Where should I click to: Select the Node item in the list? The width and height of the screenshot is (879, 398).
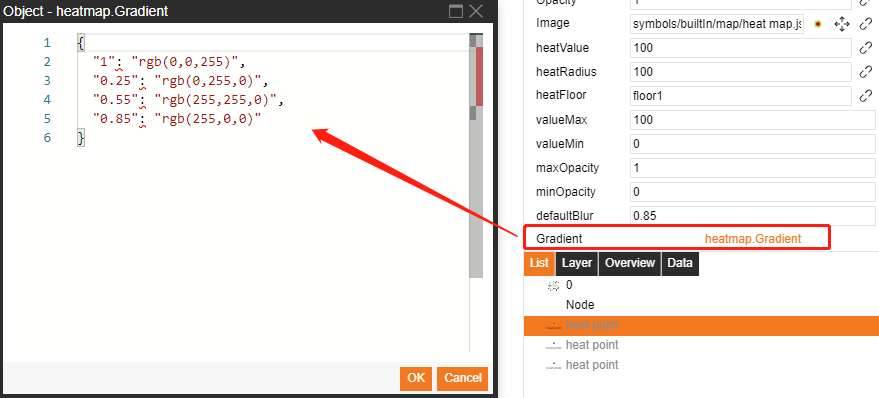[x=580, y=306]
